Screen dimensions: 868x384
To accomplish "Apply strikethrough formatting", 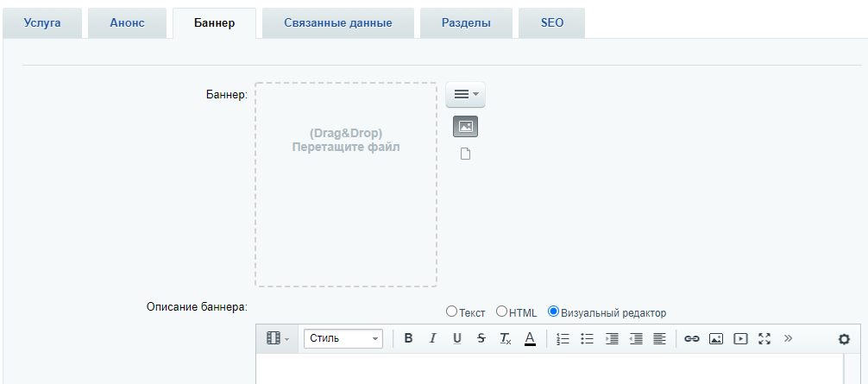I will pyautogui.click(x=481, y=338).
